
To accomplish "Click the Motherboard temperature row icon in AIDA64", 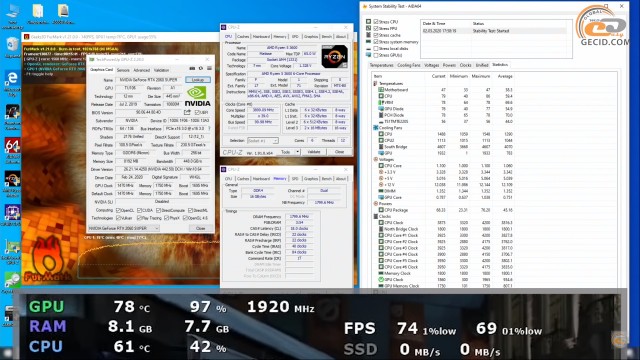I will click(381, 90).
